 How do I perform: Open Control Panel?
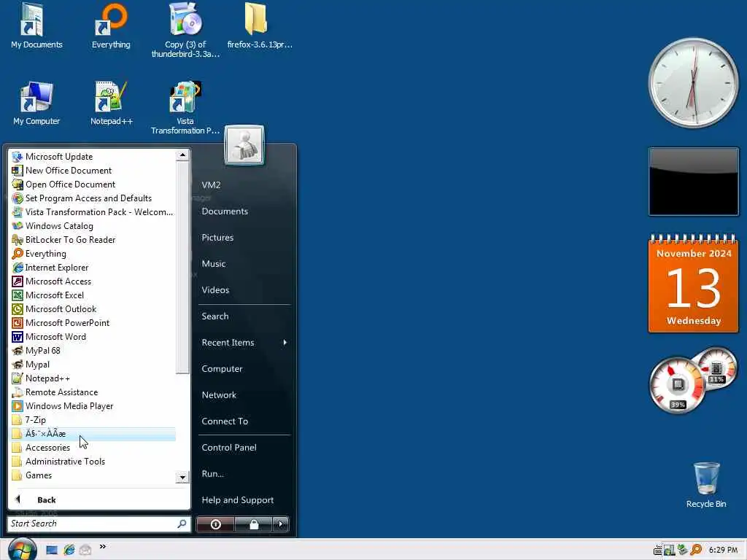pos(228,447)
